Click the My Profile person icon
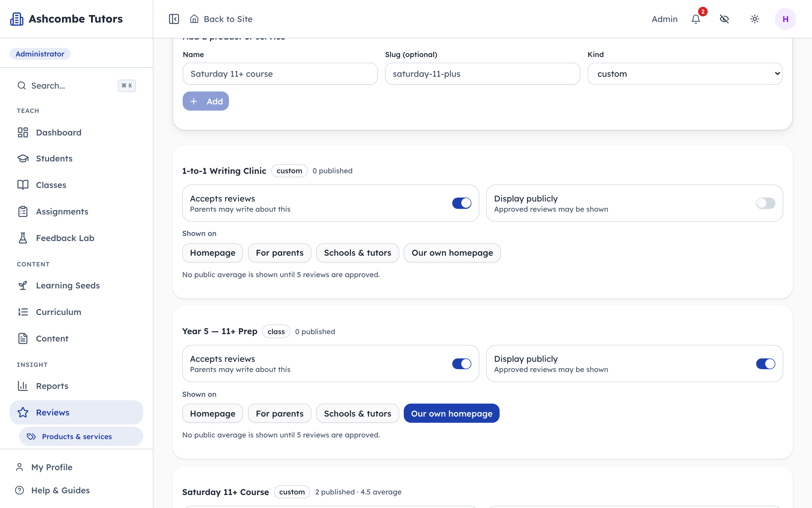Image resolution: width=812 pixels, height=508 pixels. [x=19, y=467]
